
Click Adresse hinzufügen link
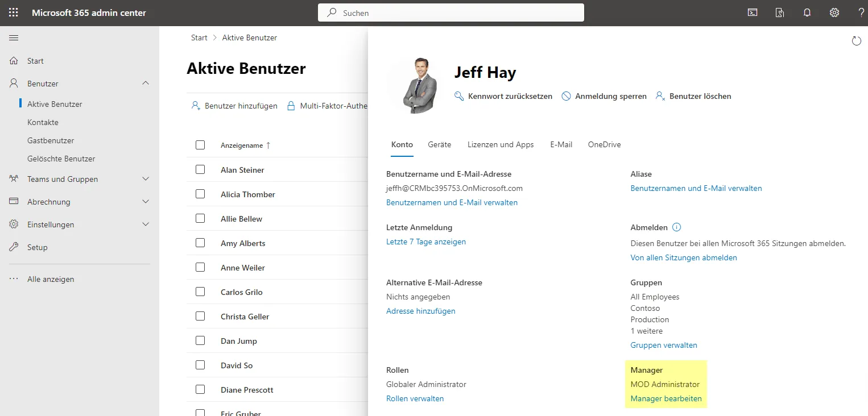[x=421, y=311]
